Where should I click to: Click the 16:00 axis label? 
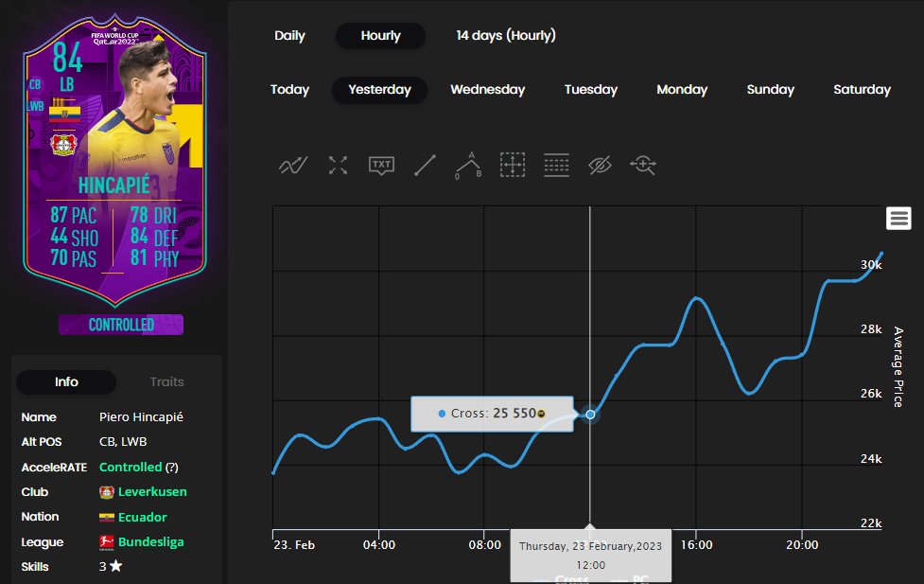pyautogui.click(x=696, y=545)
